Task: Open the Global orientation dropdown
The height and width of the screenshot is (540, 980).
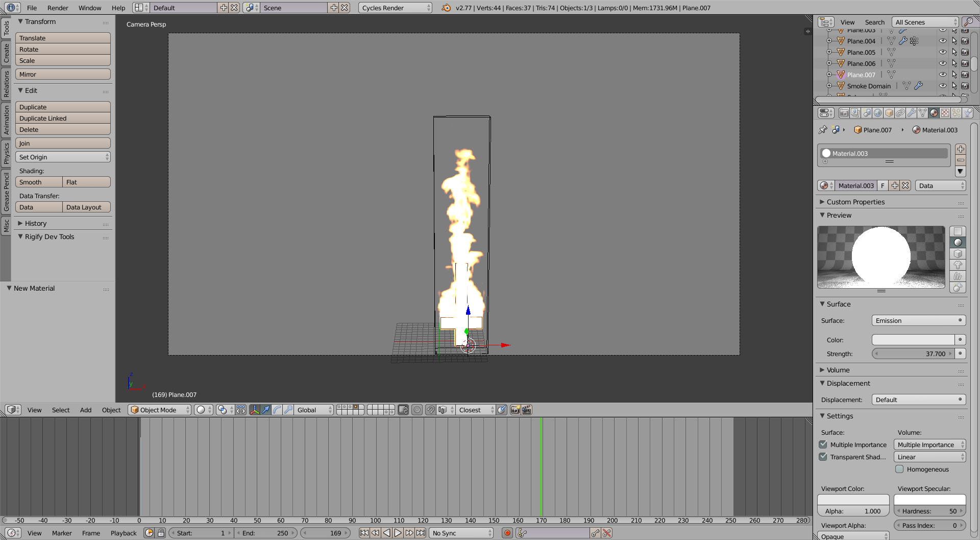Action: (314, 410)
